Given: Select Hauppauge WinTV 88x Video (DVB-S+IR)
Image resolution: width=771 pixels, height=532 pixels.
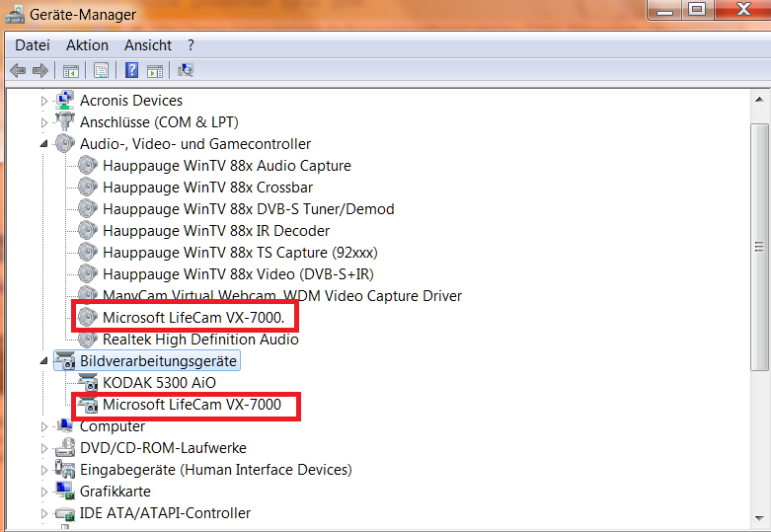Looking at the screenshot, I should click(238, 273).
